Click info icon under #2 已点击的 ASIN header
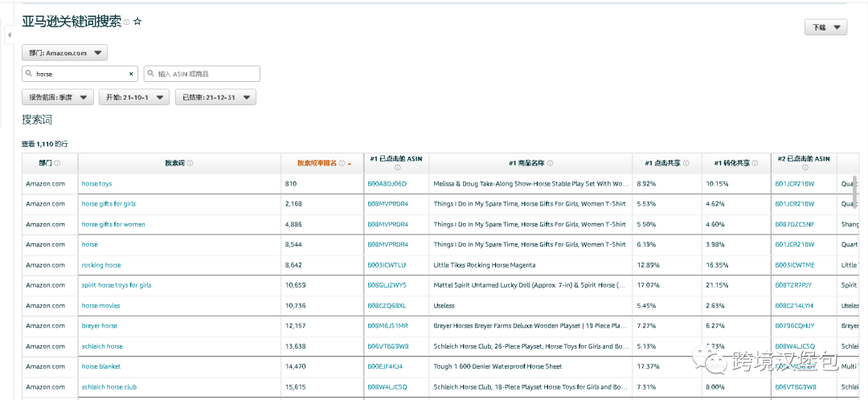The image size is (868, 400). [x=805, y=168]
